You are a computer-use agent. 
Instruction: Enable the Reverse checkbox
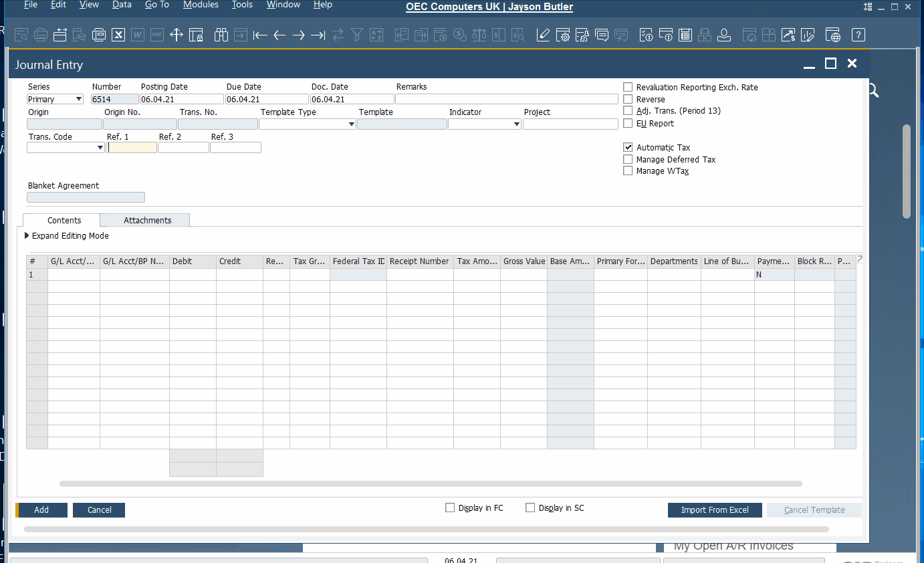pos(628,99)
